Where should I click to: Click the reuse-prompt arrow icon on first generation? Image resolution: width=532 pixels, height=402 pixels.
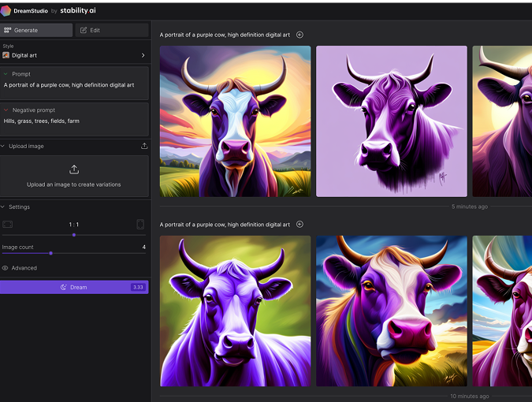(x=299, y=35)
